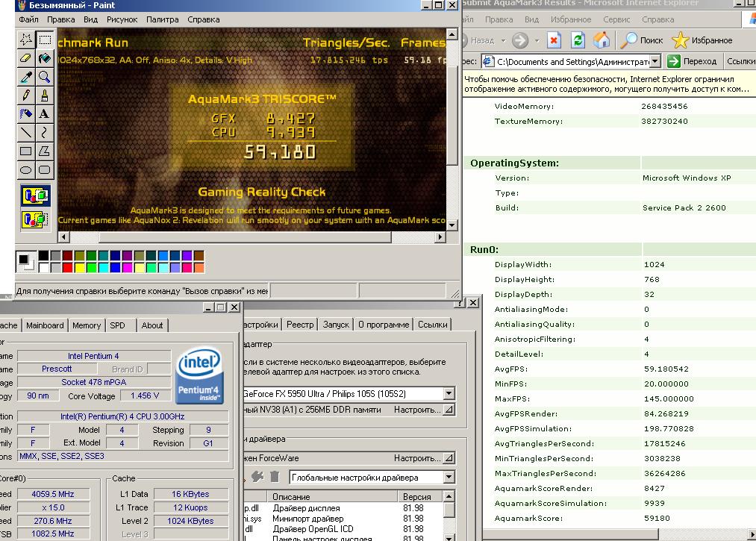
Task: Click the Версия column header
Action: pyautogui.click(x=420, y=497)
